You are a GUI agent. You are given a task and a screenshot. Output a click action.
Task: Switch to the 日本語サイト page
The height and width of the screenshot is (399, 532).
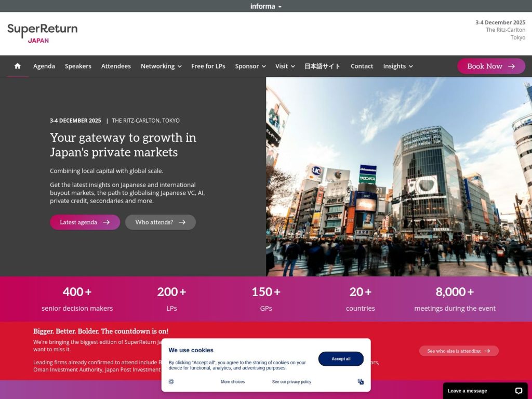(x=323, y=66)
